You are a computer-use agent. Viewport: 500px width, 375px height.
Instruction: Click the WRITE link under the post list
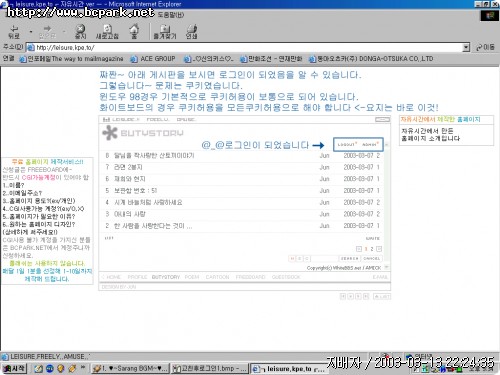pos(373,238)
